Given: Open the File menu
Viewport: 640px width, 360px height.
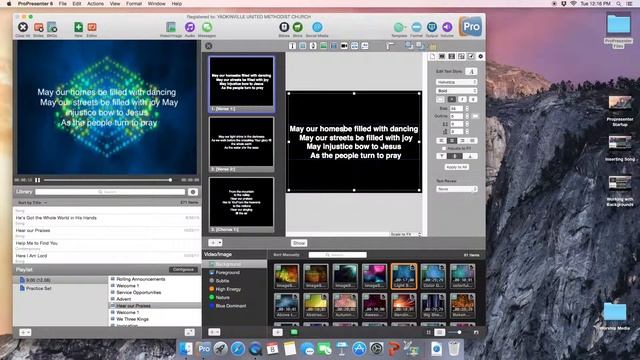Looking at the screenshot, I should [x=62, y=4].
